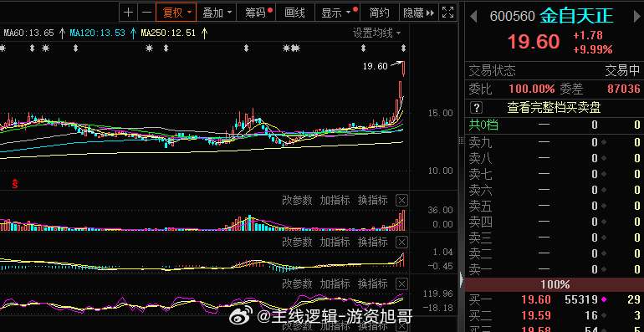Open the 复权 dropdown
This screenshot has width=644, height=332.
click(176, 13)
